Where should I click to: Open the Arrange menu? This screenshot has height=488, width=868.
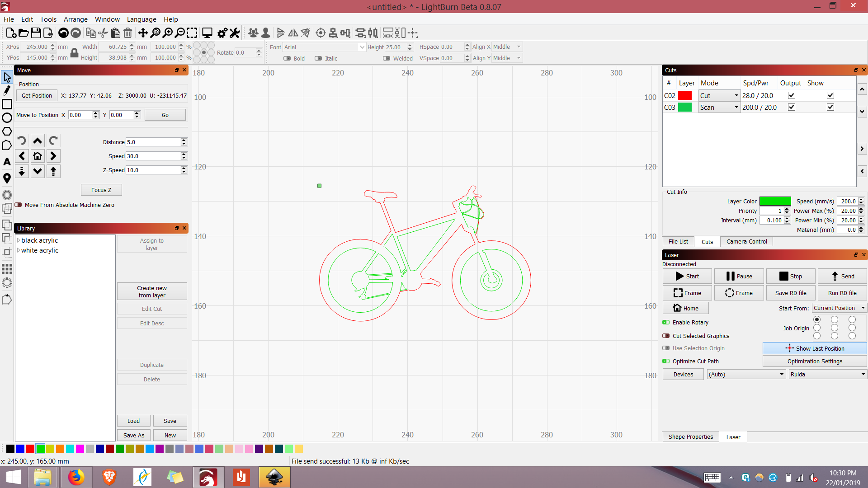[75, 19]
